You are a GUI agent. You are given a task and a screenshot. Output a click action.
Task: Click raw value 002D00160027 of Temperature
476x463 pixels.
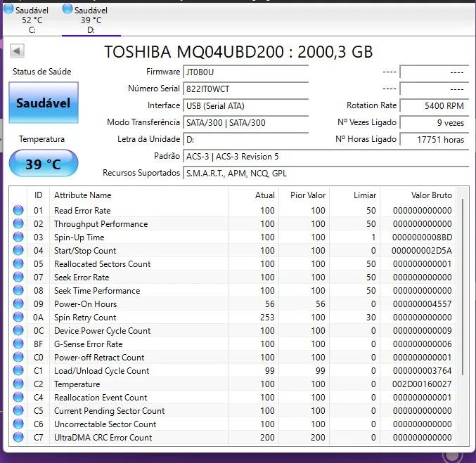point(422,384)
